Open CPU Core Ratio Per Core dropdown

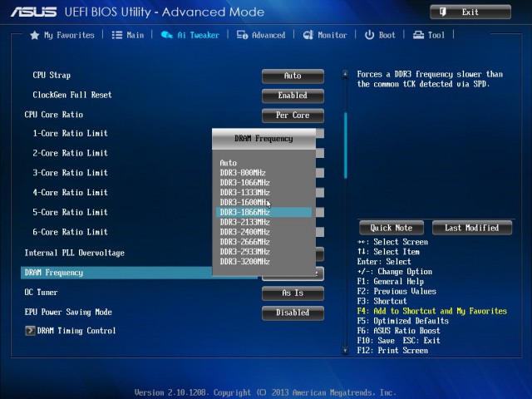coord(293,116)
